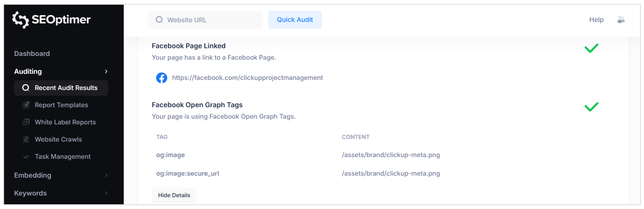Image resolution: width=644 pixels, height=209 pixels.
Task: Open Website Crawls menu item
Action: tap(58, 139)
